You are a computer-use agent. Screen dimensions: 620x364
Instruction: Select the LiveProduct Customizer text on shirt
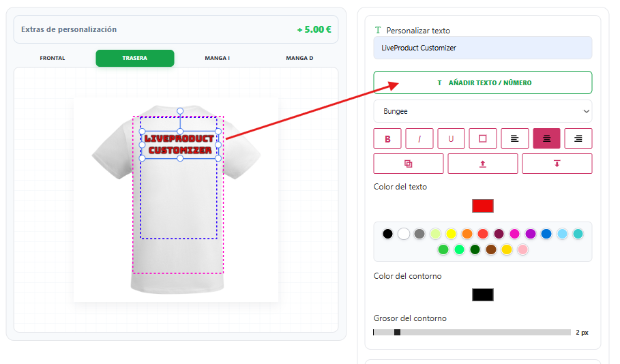[x=180, y=145]
